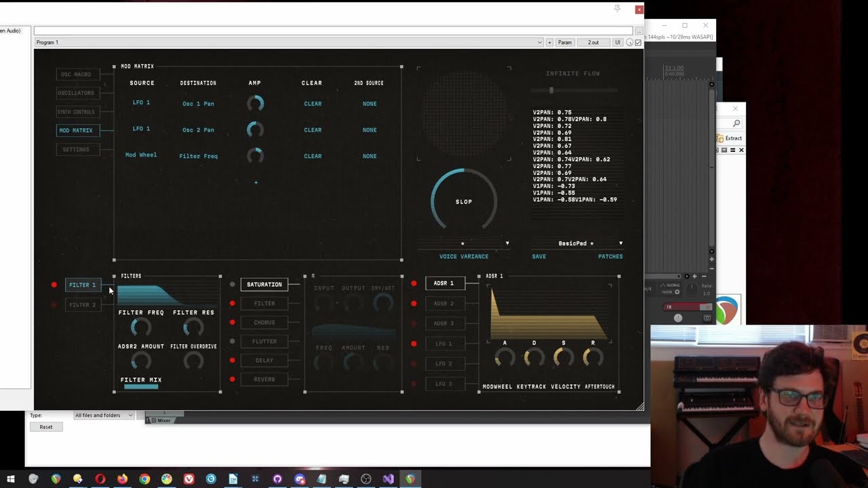Viewport: 868px width, 488px height.
Task: Toggle the Delay effect enable light
Action: point(233,361)
